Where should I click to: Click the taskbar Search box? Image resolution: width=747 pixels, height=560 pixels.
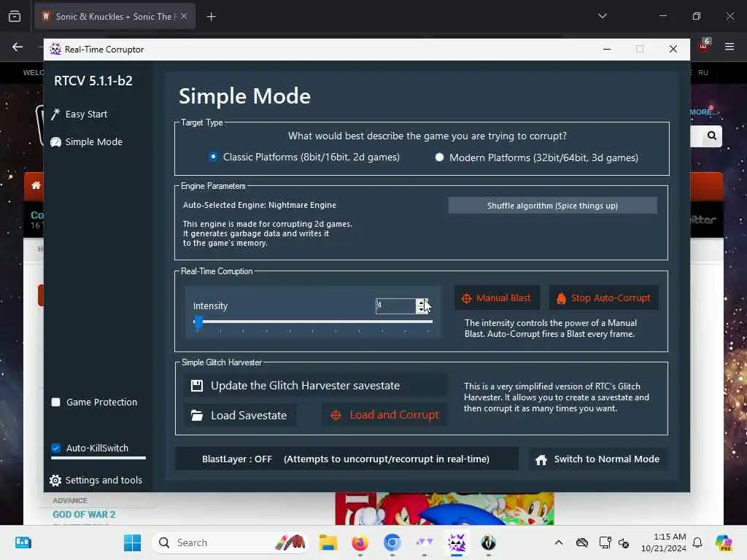pyautogui.click(x=230, y=542)
